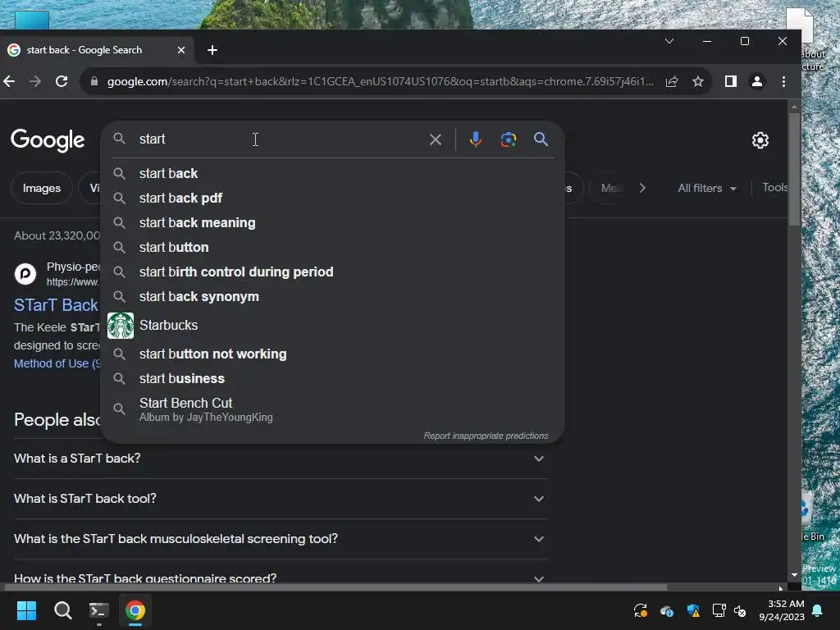Open Windows taskbar search
Screen dimensions: 840x630
pyautogui.click(x=62, y=610)
